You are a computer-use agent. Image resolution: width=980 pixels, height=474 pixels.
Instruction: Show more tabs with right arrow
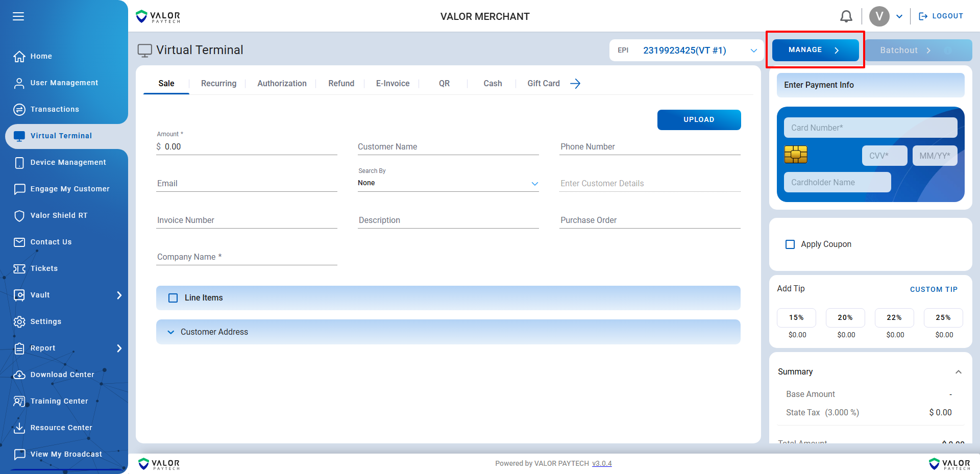(x=575, y=84)
